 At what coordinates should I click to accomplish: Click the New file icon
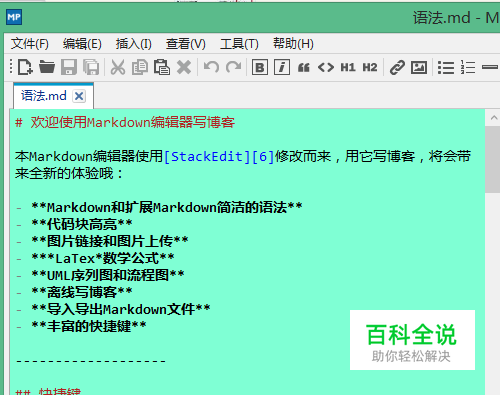coord(25,67)
